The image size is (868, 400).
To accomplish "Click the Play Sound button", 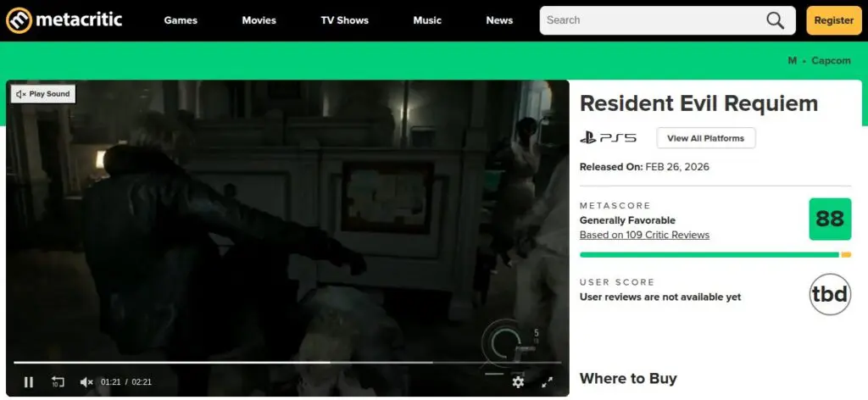I will (43, 94).
